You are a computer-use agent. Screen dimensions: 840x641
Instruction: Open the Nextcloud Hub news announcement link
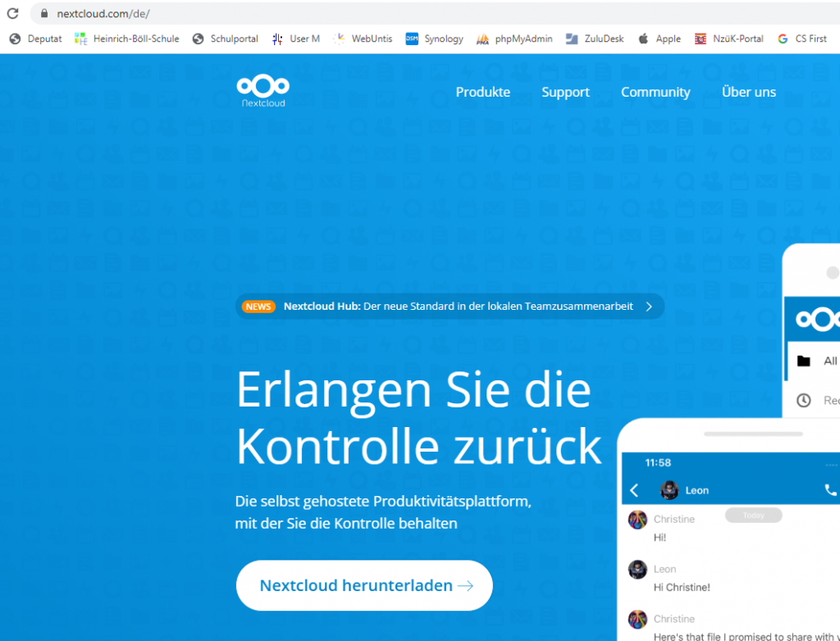click(450, 307)
